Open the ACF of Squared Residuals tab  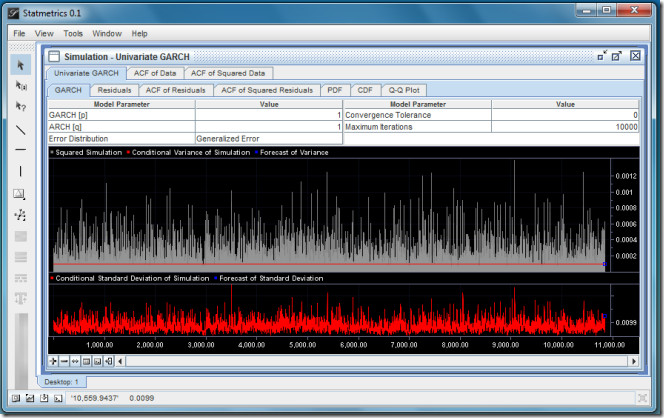267,90
